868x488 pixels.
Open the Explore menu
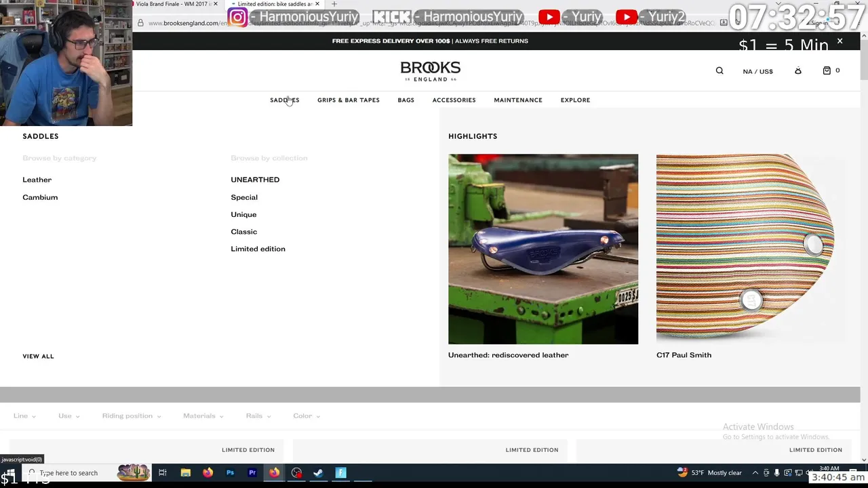(x=575, y=100)
